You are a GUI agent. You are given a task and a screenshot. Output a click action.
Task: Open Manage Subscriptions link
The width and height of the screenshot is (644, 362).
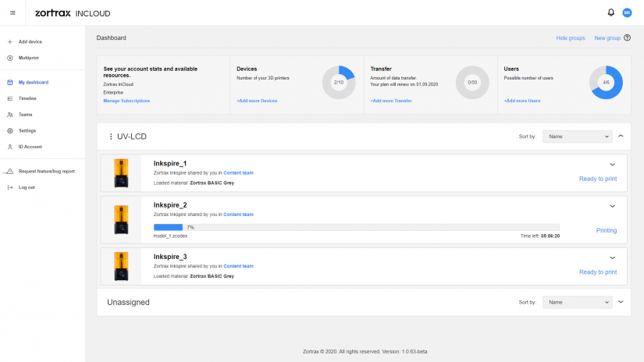[x=126, y=101]
